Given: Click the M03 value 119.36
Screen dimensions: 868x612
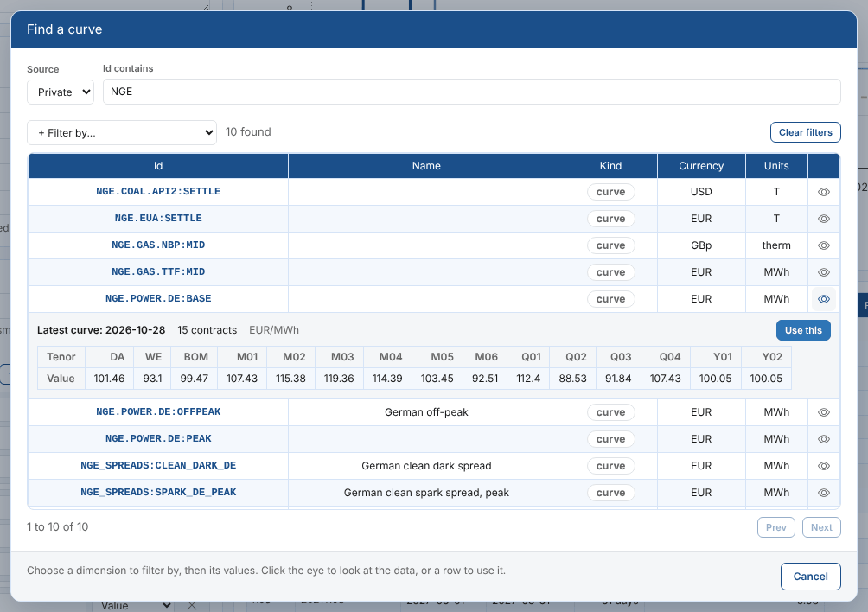Looking at the screenshot, I should click(x=340, y=379).
